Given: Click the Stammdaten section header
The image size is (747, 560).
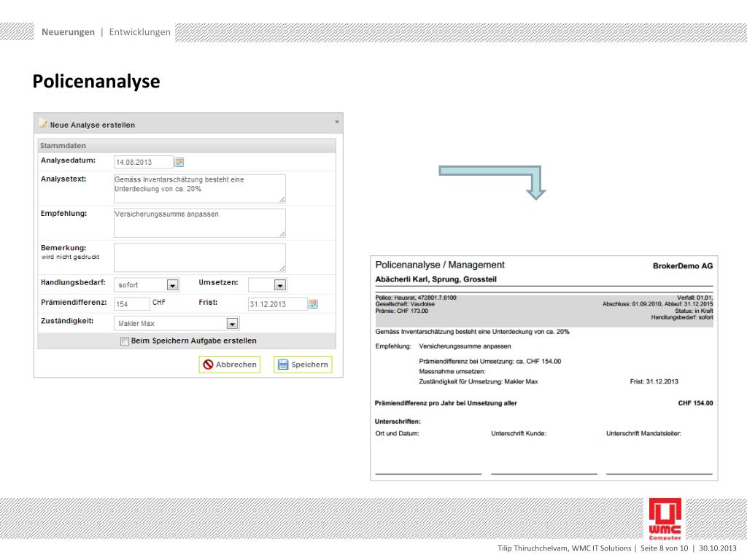Looking at the screenshot, I should pos(187,145).
